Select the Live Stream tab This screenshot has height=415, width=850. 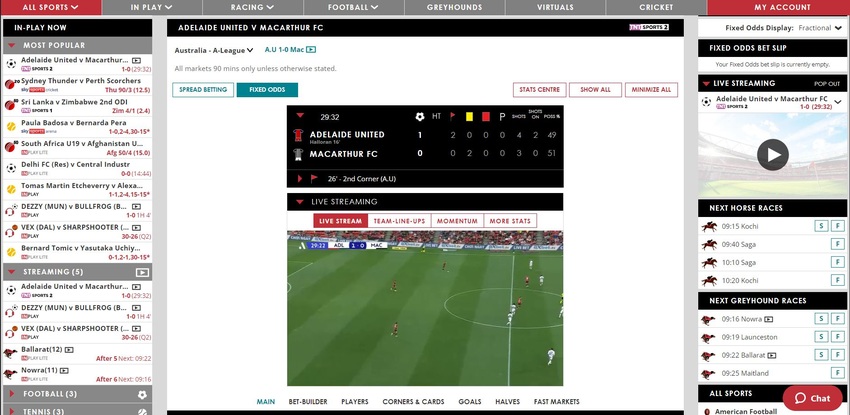pyautogui.click(x=340, y=221)
